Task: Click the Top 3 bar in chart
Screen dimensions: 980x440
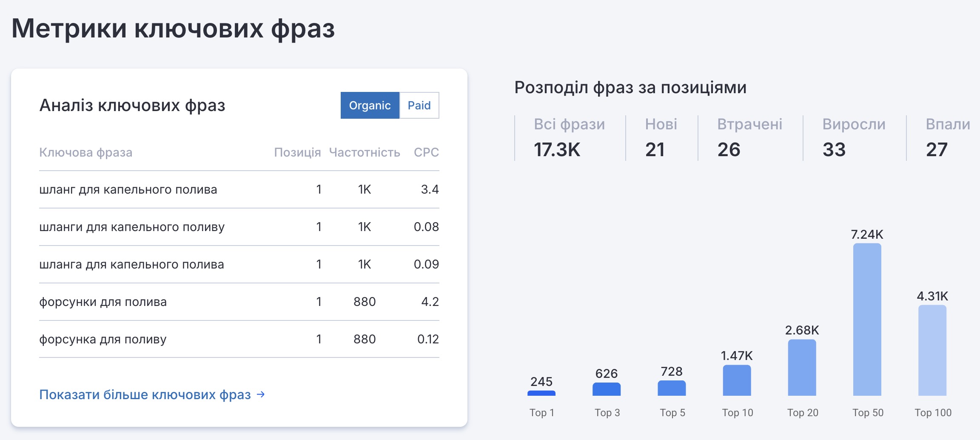Action: pyautogui.click(x=607, y=389)
